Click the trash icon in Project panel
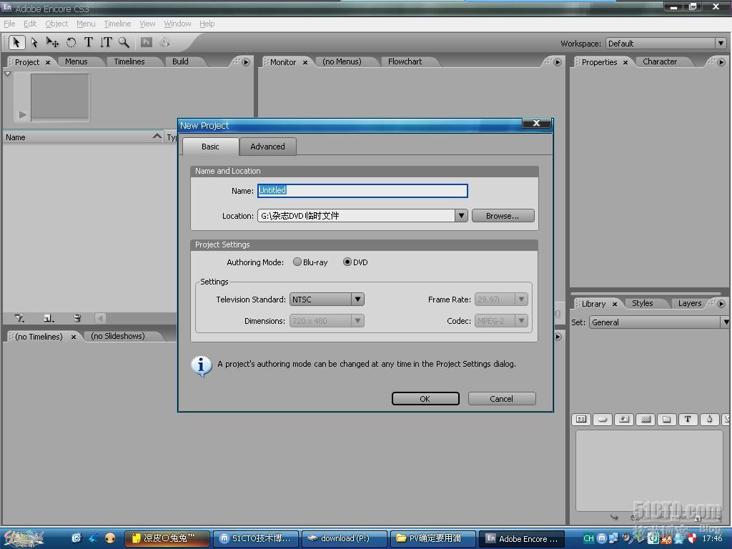The height and width of the screenshot is (549, 732). click(x=77, y=318)
